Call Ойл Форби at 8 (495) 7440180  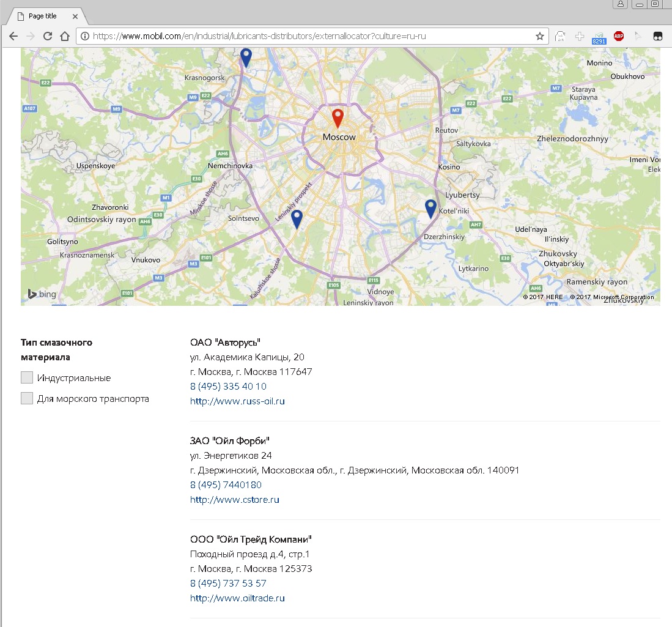tap(226, 485)
